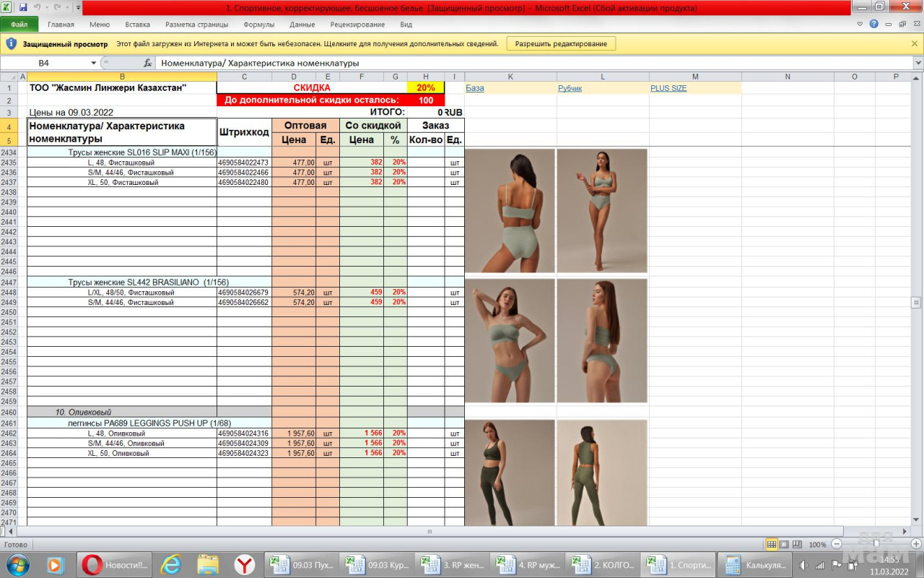The height and width of the screenshot is (578, 924).
Task: Close the Protected View yellow message bar
Action: pos(915,43)
